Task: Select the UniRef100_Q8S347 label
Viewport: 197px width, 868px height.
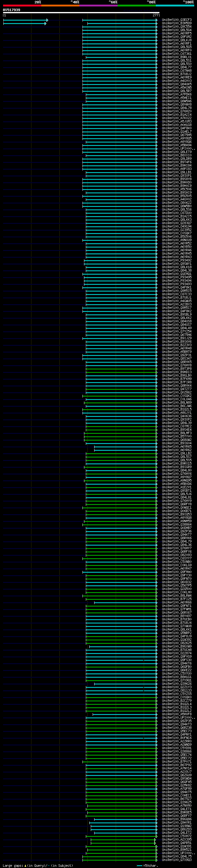Action: (x=177, y=358)
